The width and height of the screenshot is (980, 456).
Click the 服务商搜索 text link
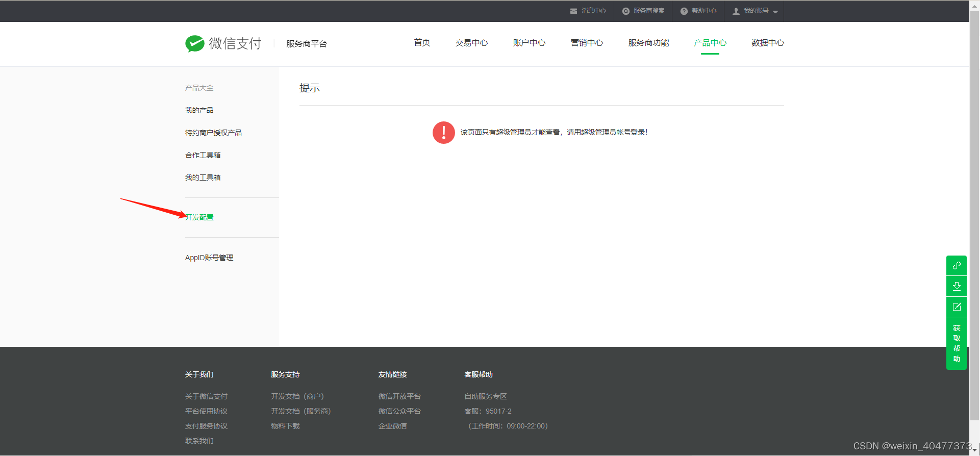coord(649,11)
